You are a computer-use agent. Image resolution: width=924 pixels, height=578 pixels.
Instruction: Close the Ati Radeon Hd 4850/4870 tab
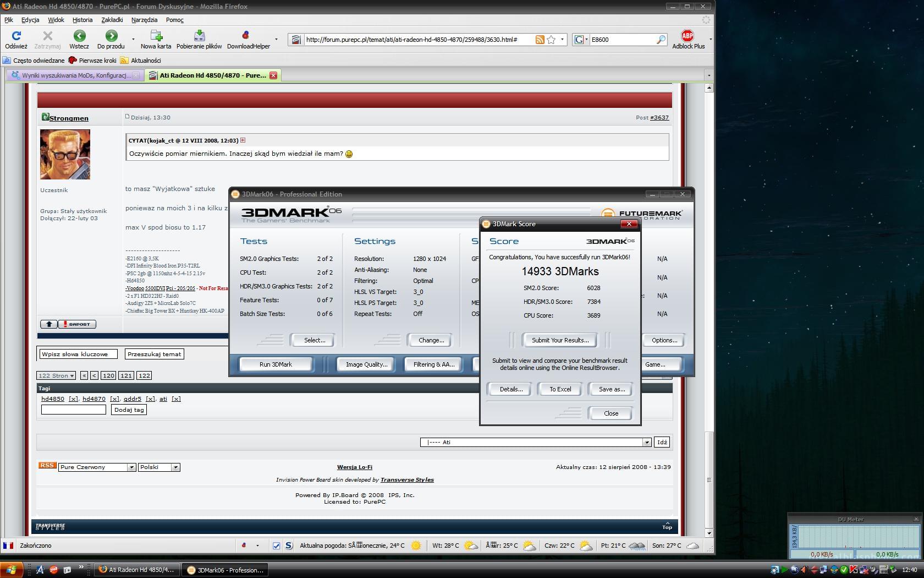click(x=273, y=75)
